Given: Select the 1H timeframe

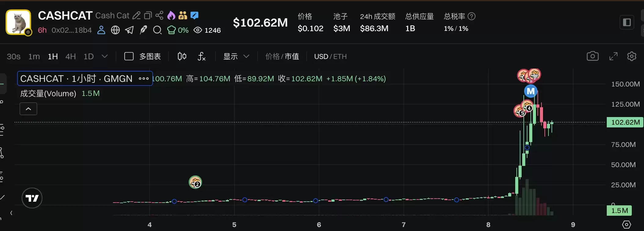Looking at the screenshot, I should 53,57.
